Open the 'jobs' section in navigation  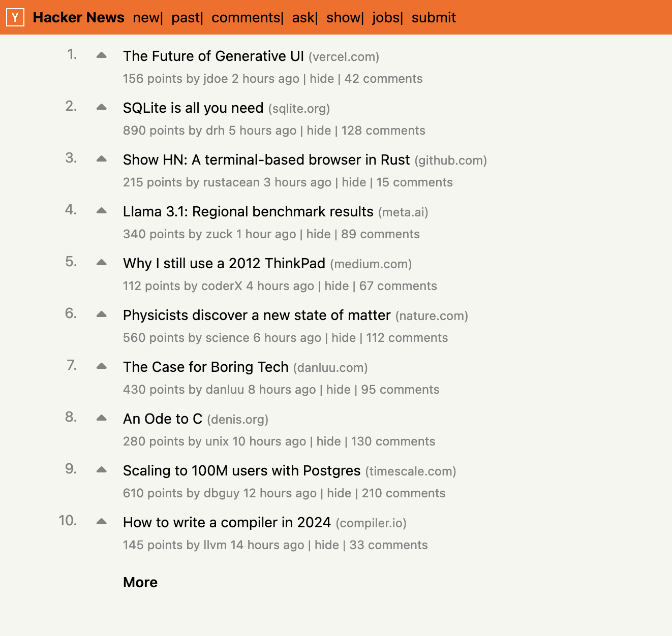point(386,18)
